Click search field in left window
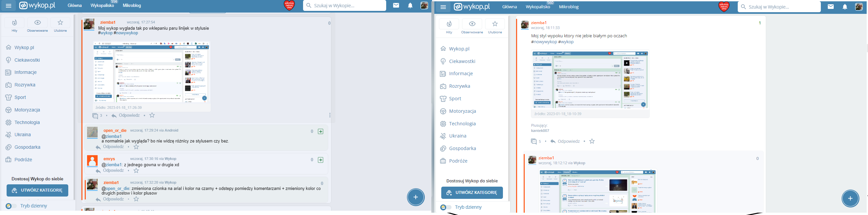This screenshot has height=215, width=868. 344,5
